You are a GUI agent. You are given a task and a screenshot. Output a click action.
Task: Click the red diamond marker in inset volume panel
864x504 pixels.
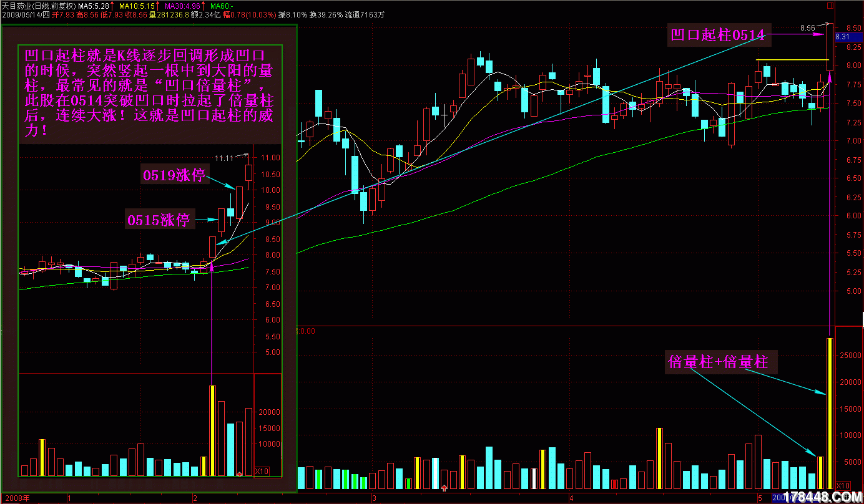click(x=239, y=475)
